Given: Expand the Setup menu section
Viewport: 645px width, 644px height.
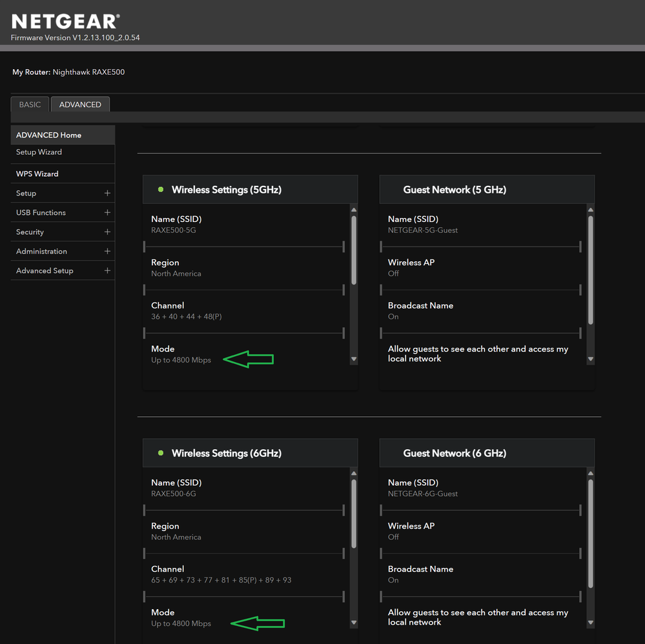Looking at the screenshot, I should click(107, 193).
